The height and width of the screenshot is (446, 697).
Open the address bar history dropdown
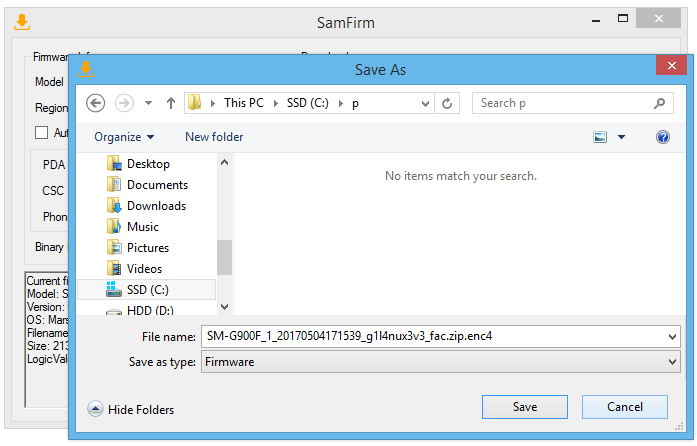pyautogui.click(x=425, y=104)
